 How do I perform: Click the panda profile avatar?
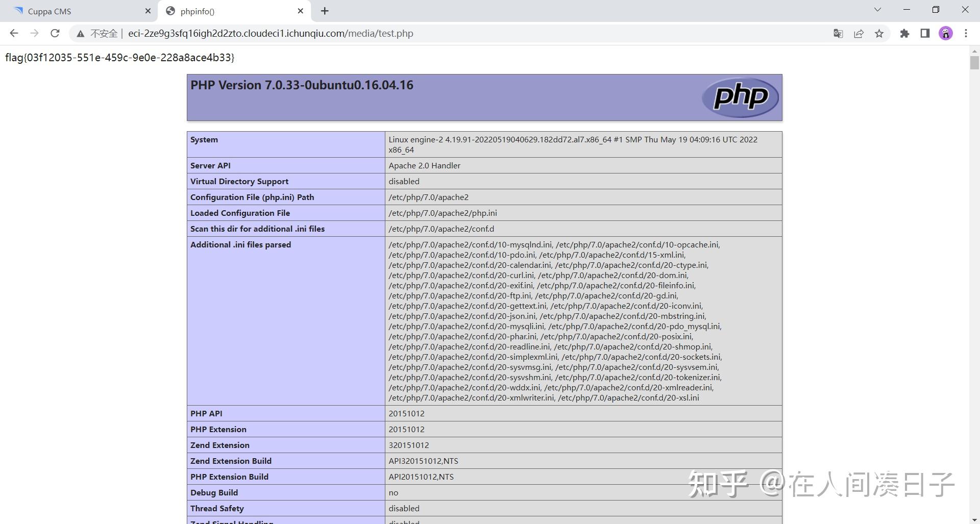(946, 33)
